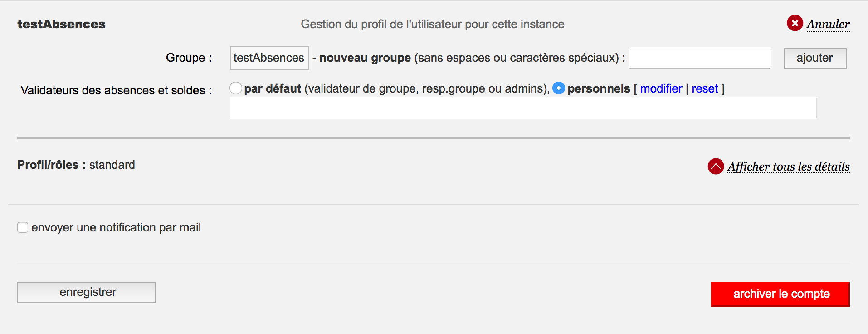Click the Profil/rôles standard label
This screenshot has height=334, width=868.
click(76, 165)
